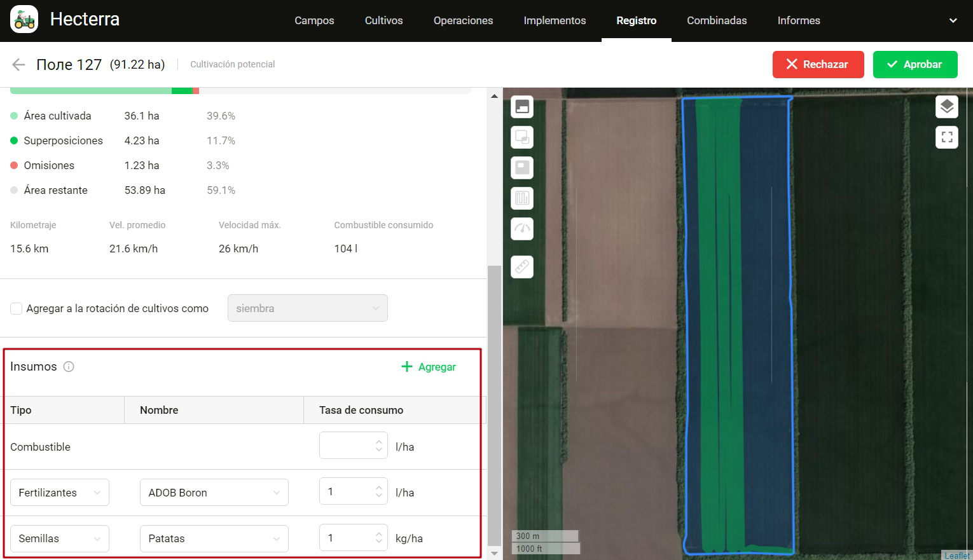Click the speedometer icon on the map
Screen dimensions: 973x560
coord(522,229)
